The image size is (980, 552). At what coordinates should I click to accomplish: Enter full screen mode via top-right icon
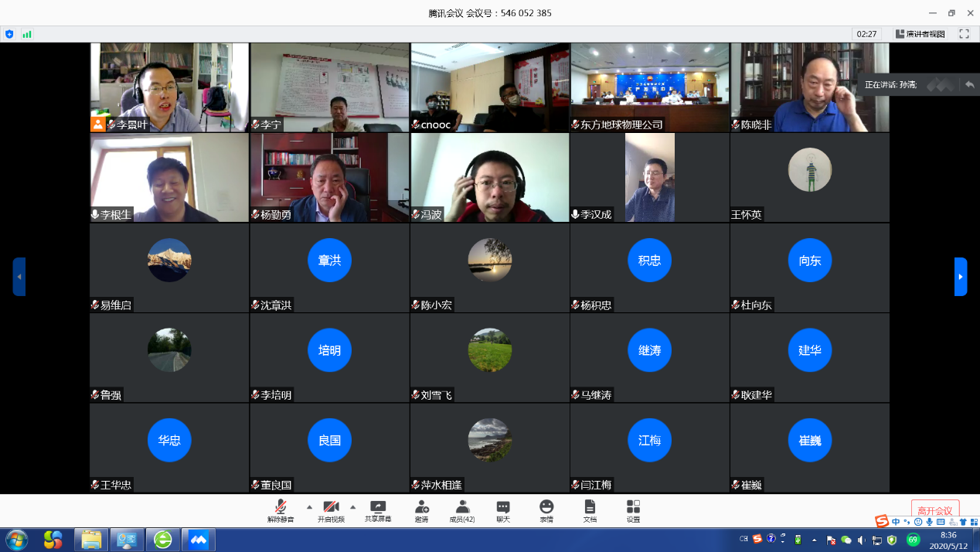(964, 34)
